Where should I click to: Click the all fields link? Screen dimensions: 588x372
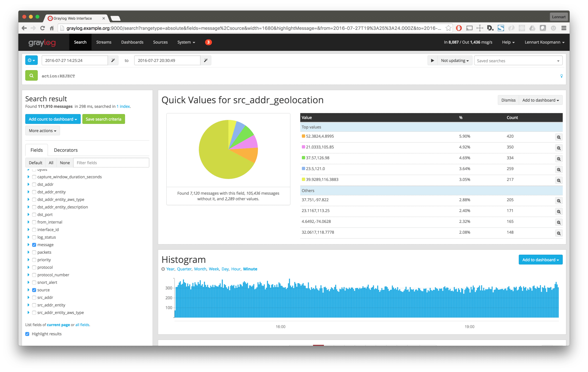(x=82, y=325)
